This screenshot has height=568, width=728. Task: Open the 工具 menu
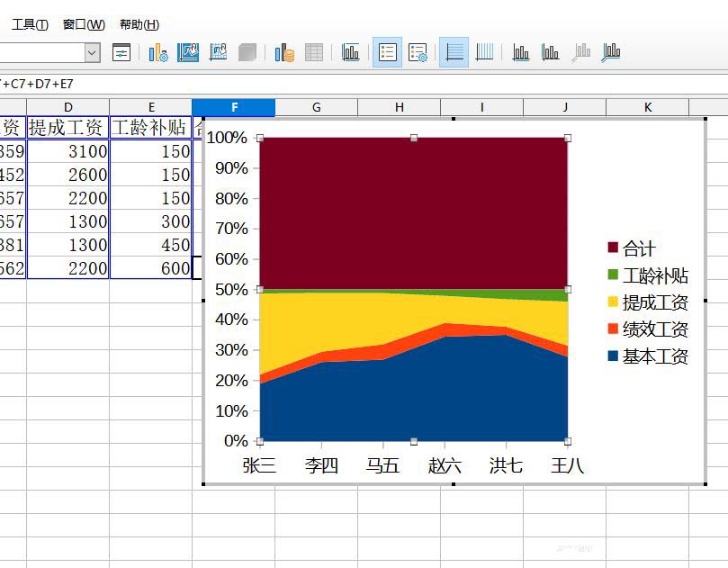(30, 24)
